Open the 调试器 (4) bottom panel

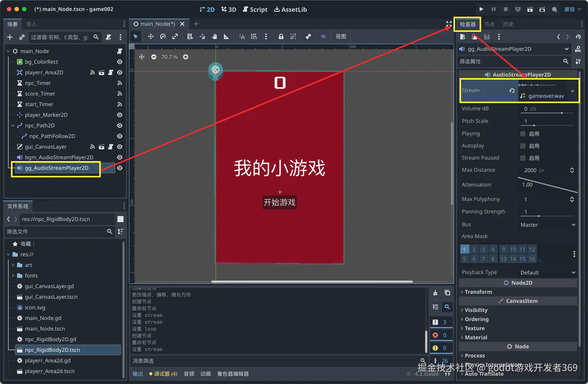pyautogui.click(x=163, y=374)
